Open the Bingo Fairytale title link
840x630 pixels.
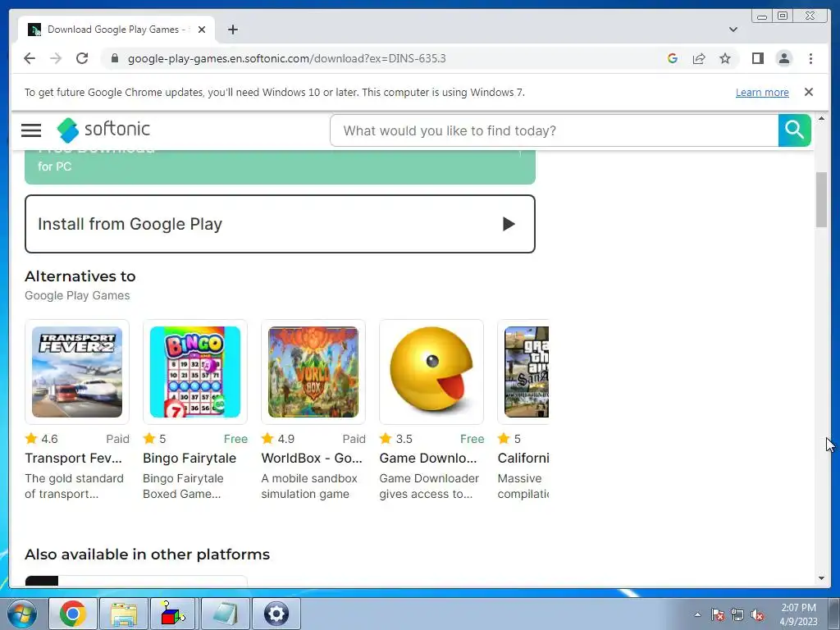coord(189,458)
